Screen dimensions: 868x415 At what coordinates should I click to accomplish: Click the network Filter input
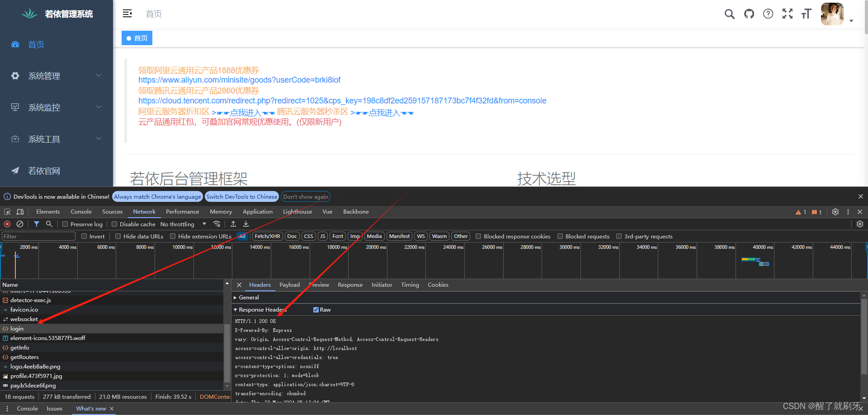tap(38, 236)
